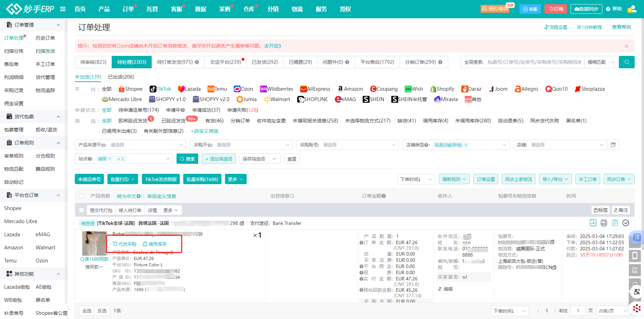Image resolution: width=644 pixels, height=319 pixels.
Task: Filter orders by Wildberries platform
Action: 276,89
